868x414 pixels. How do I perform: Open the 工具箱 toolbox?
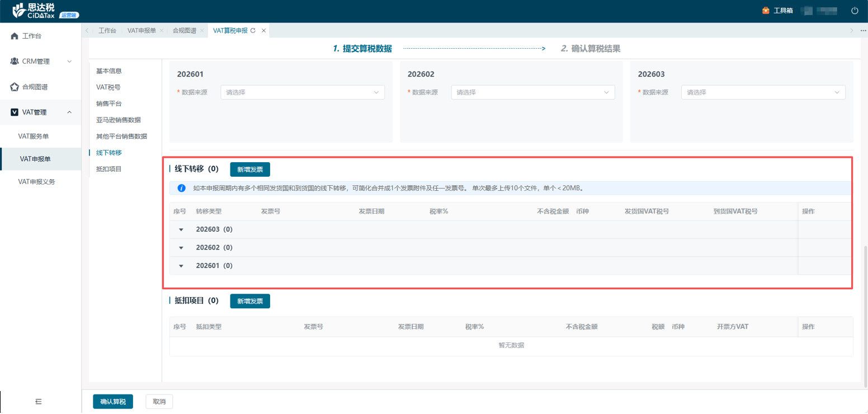point(777,11)
